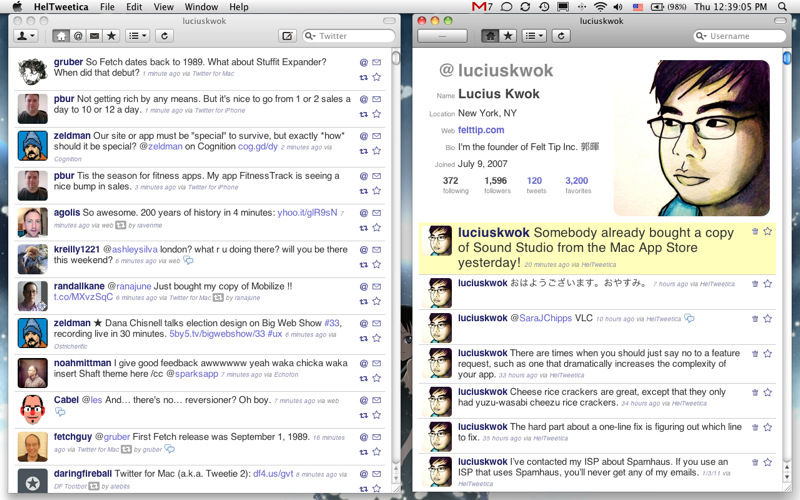This screenshot has height=500, width=800.
Task: Open the Window menu
Action: pyautogui.click(x=201, y=7)
